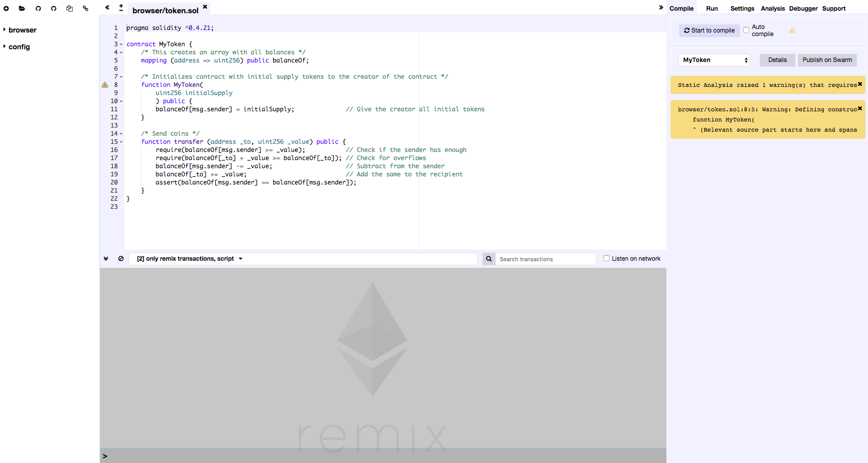Fold the contract block at line 3
Viewport: 868px width, 463px height.
click(x=121, y=44)
